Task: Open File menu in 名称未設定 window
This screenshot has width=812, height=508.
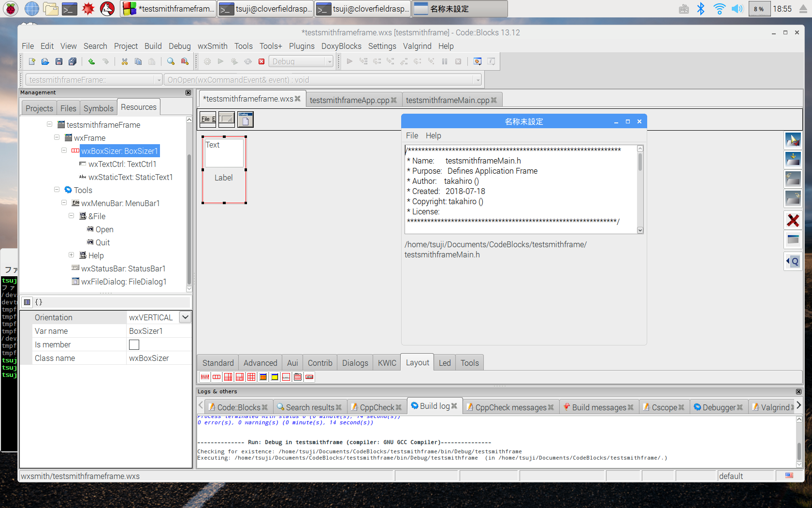Action: pyautogui.click(x=412, y=135)
